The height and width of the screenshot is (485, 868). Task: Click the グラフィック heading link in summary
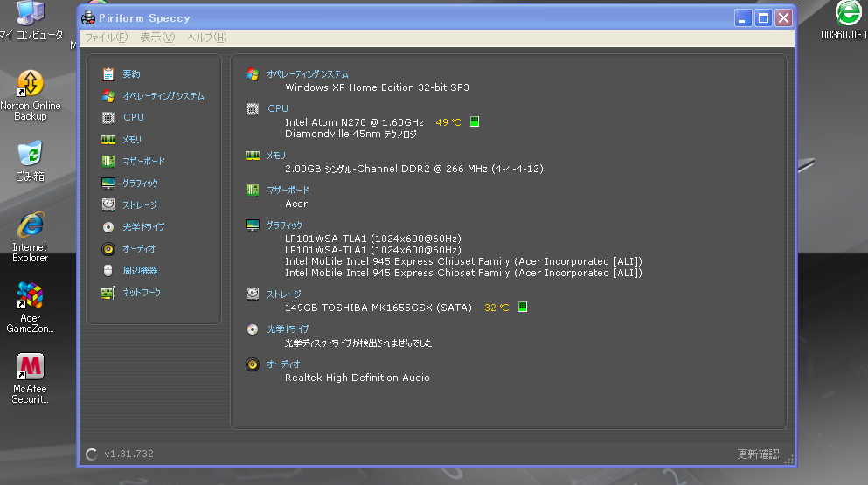[285, 225]
